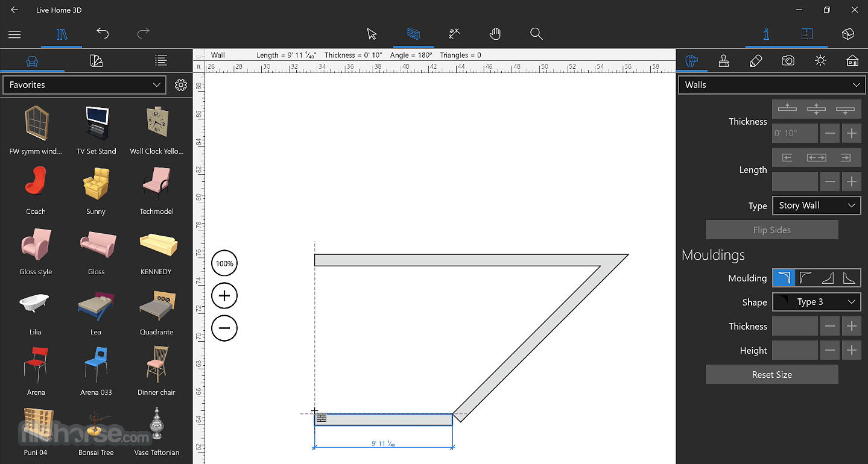This screenshot has height=464, width=868.
Task: Open the furniture armchair library tab
Action: (32, 61)
